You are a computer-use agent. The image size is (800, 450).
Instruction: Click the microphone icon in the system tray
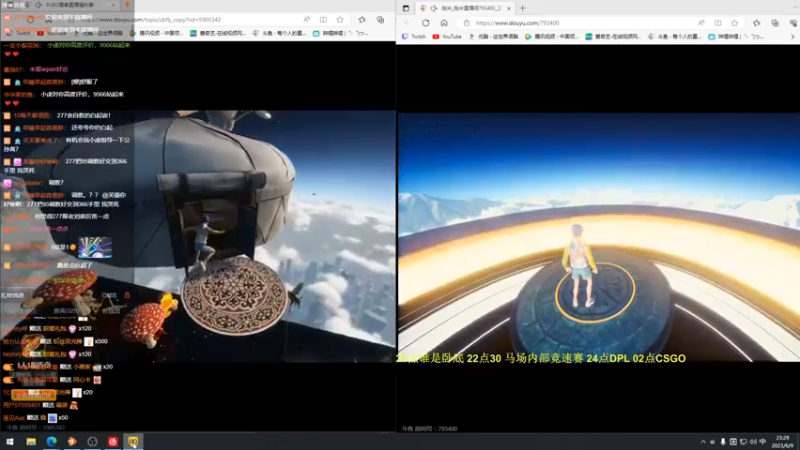723,442
